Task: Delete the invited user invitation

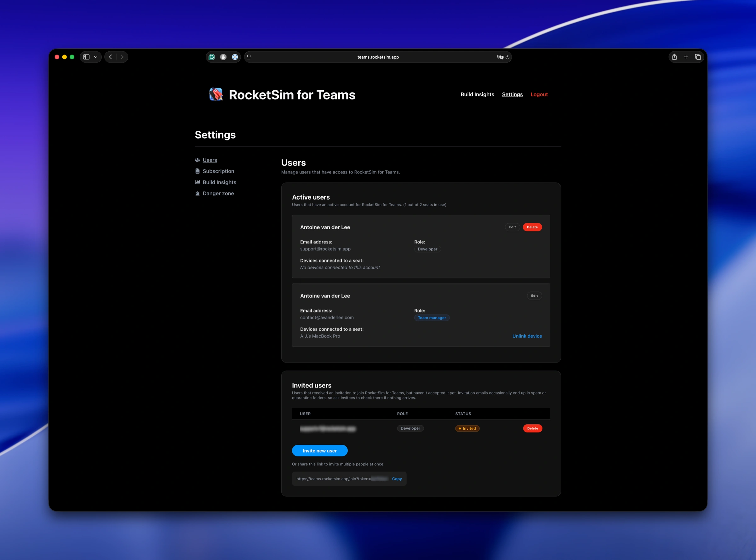Action: (x=532, y=428)
